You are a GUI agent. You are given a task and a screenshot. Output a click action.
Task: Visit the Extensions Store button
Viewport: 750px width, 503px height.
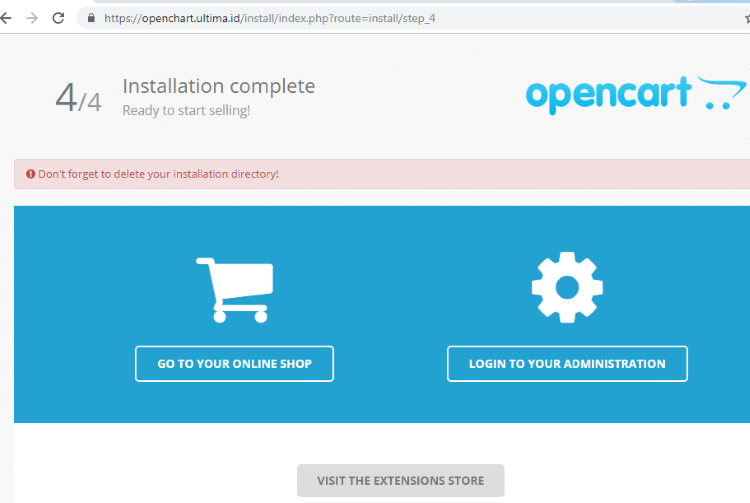point(400,481)
